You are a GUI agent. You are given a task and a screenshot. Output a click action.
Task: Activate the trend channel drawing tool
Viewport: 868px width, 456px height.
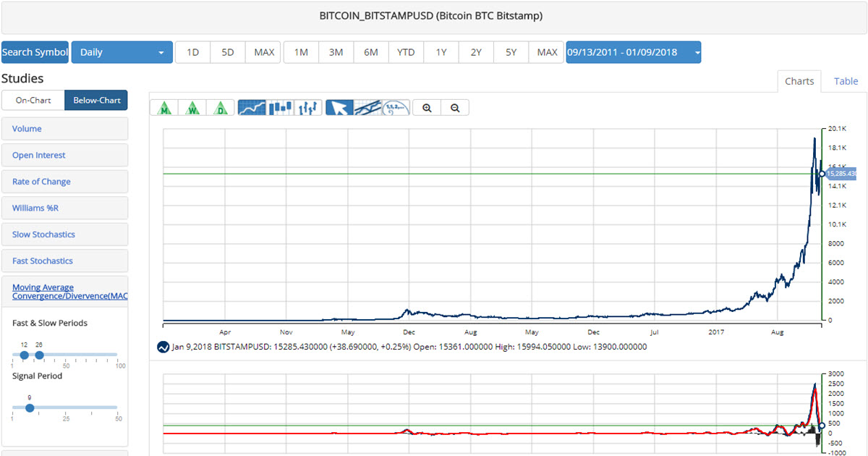[x=367, y=108]
